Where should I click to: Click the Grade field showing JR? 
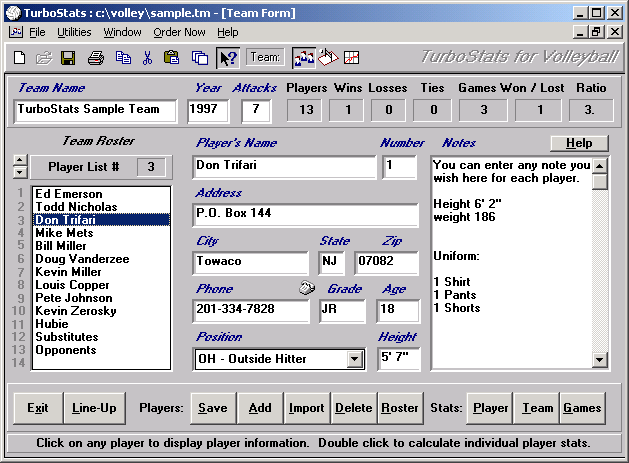[x=343, y=311]
